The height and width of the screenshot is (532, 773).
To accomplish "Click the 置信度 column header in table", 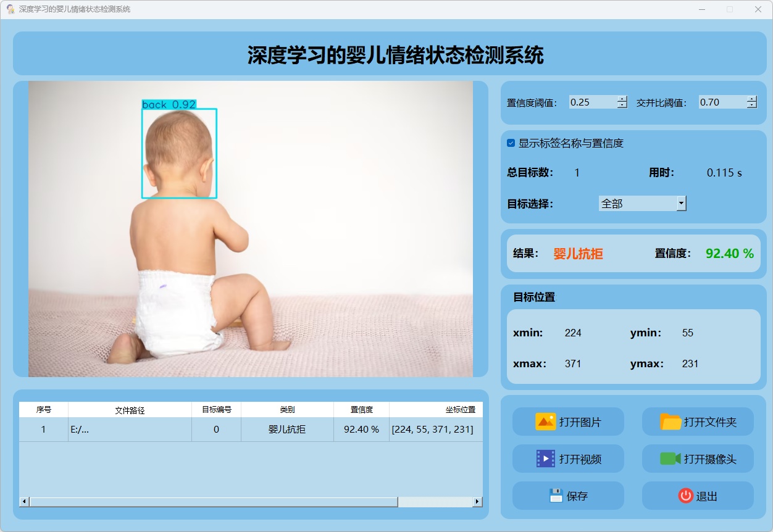I will coord(362,410).
